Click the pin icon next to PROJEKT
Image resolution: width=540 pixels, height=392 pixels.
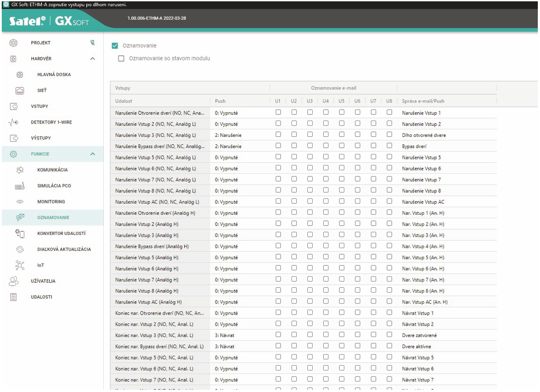coord(92,43)
